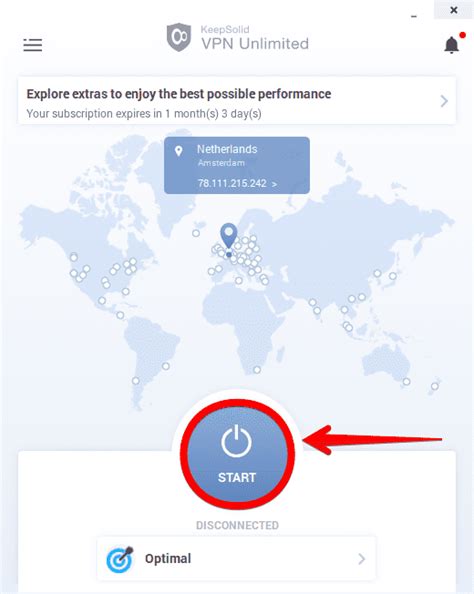Close the VPN Unlimited window

point(454,10)
